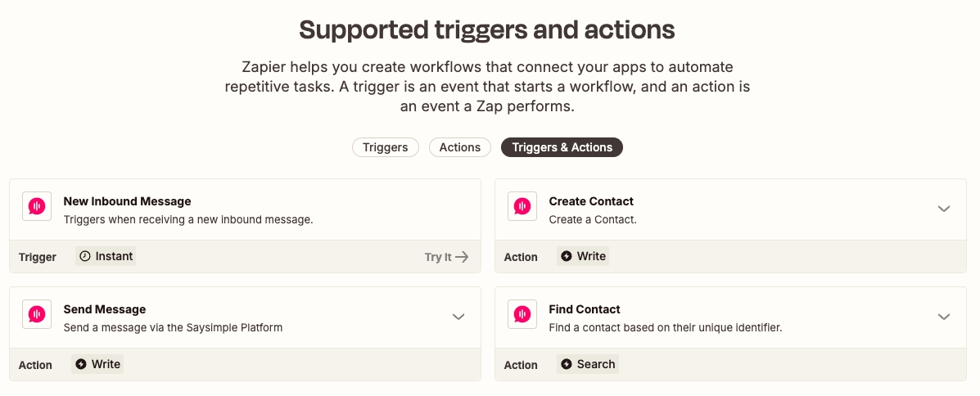
Task: Click the bolt icon in Search badge
Action: 567,364
